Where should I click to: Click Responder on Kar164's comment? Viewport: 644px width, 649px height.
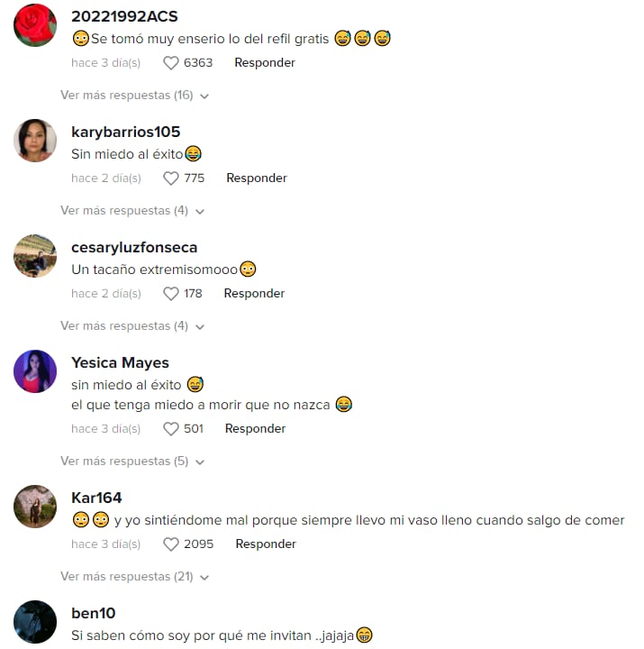tap(266, 544)
